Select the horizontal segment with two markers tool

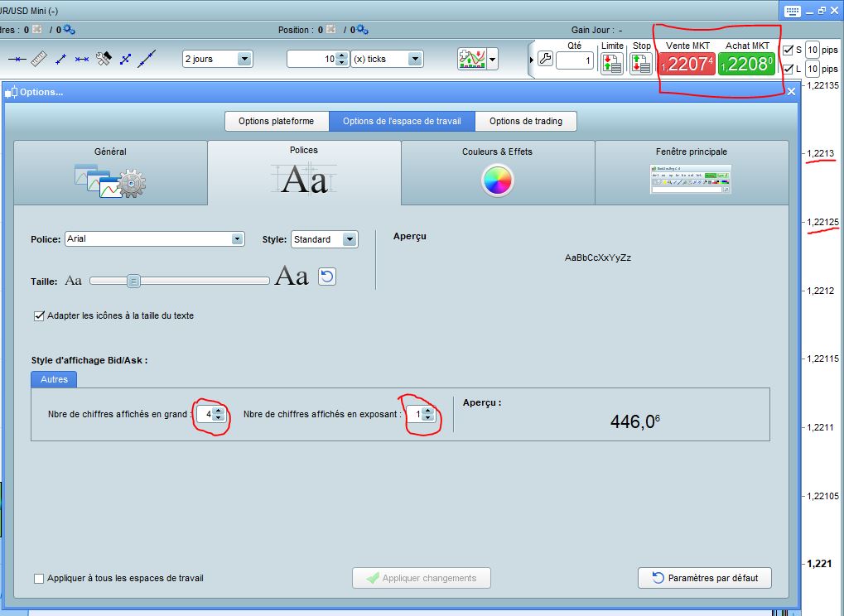click(82, 59)
